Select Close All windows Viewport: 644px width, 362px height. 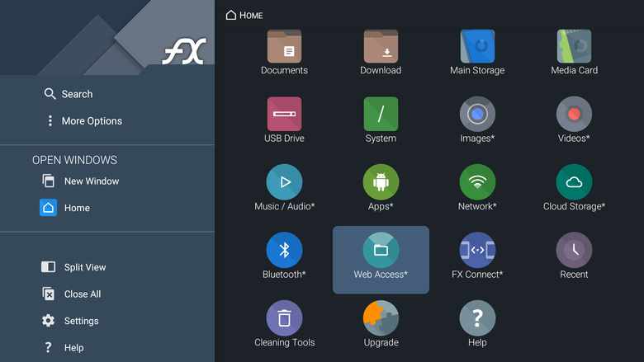[x=71, y=294]
